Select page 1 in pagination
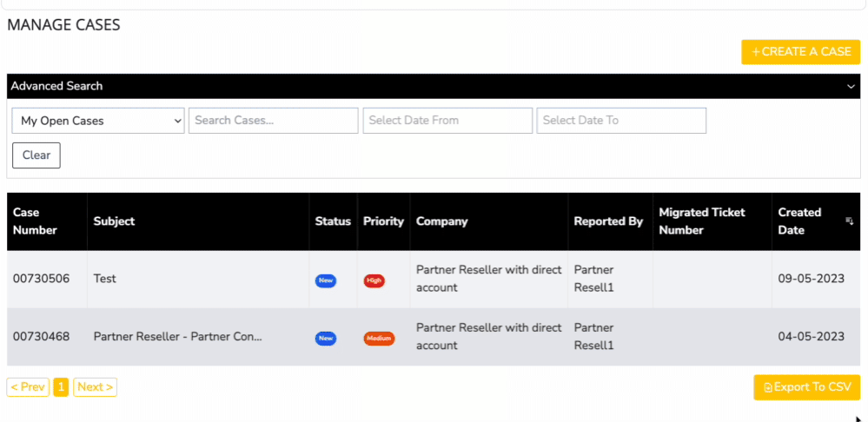This screenshot has width=868, height=422. point(61,387)
